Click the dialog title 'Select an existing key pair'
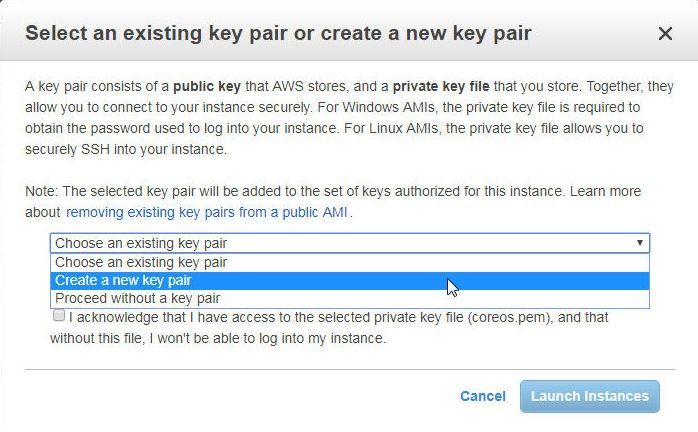 (x=278, y=33)
